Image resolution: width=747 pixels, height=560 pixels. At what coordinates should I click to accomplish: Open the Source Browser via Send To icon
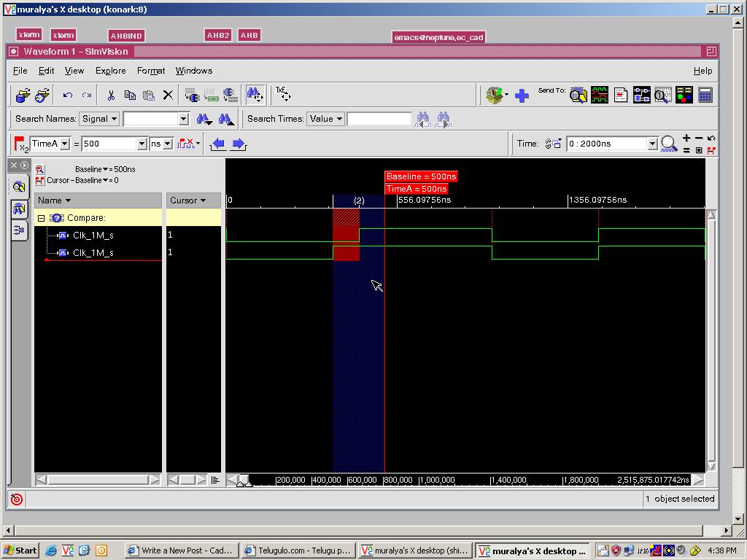(621, 95)
